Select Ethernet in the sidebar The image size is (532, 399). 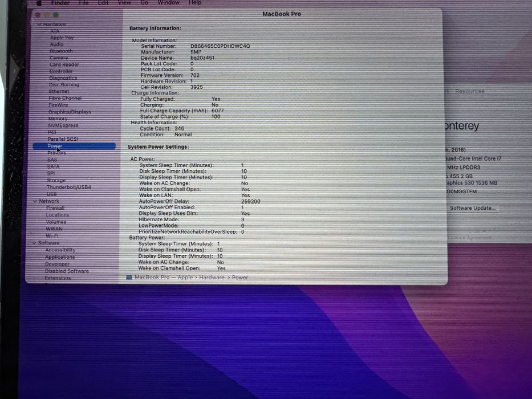click(x=59, y=92)
